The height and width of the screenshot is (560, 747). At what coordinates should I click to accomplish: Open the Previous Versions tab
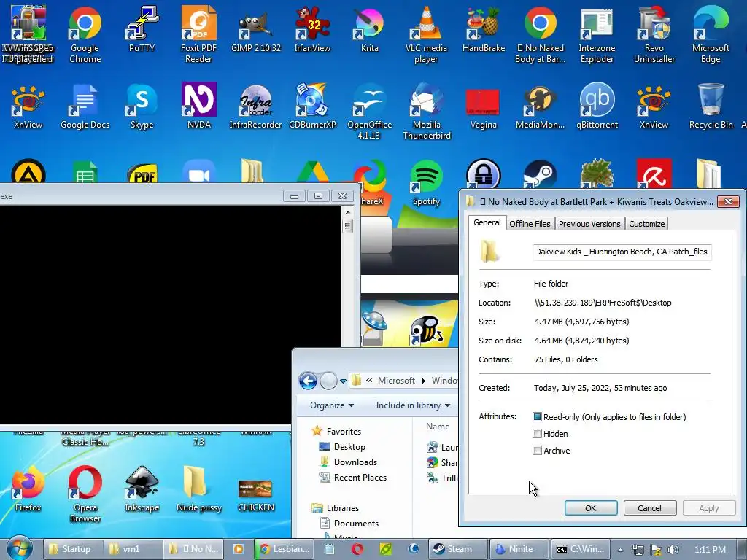pos(589,224)
